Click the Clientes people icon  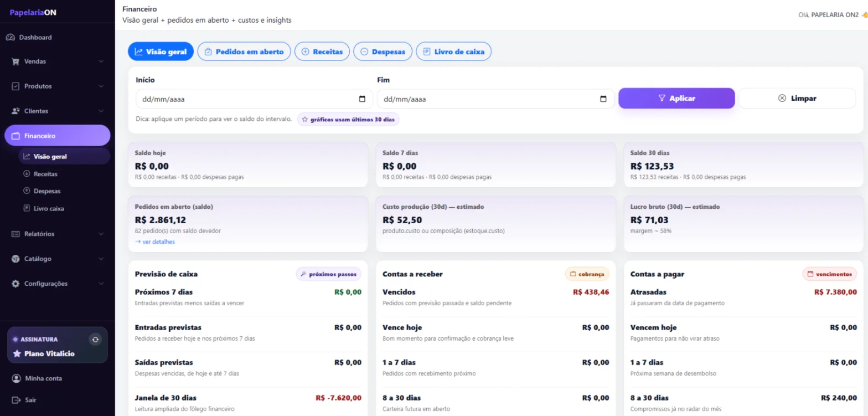[15, 111]
